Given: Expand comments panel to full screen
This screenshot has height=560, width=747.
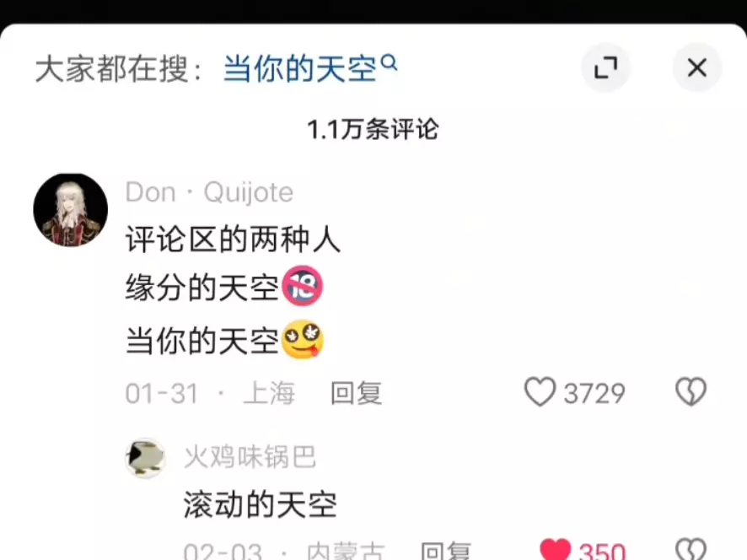Looking at the screenshot, I should [x=606, y=67].
